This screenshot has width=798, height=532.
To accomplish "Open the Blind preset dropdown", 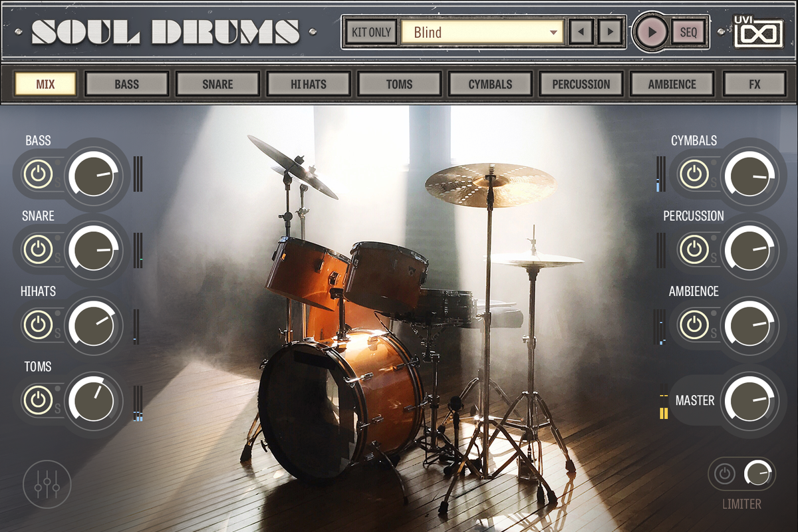I will (x=482, y=32).
